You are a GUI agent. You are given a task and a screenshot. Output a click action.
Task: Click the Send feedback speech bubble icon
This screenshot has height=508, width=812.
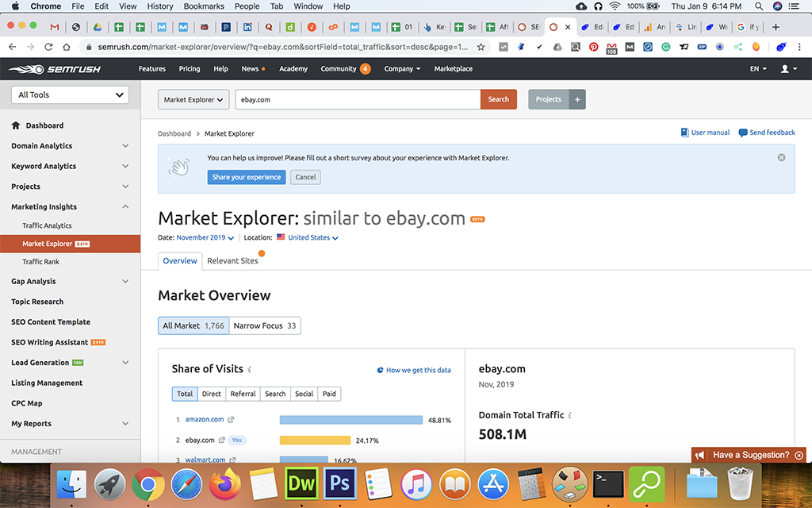click(742, 133)
